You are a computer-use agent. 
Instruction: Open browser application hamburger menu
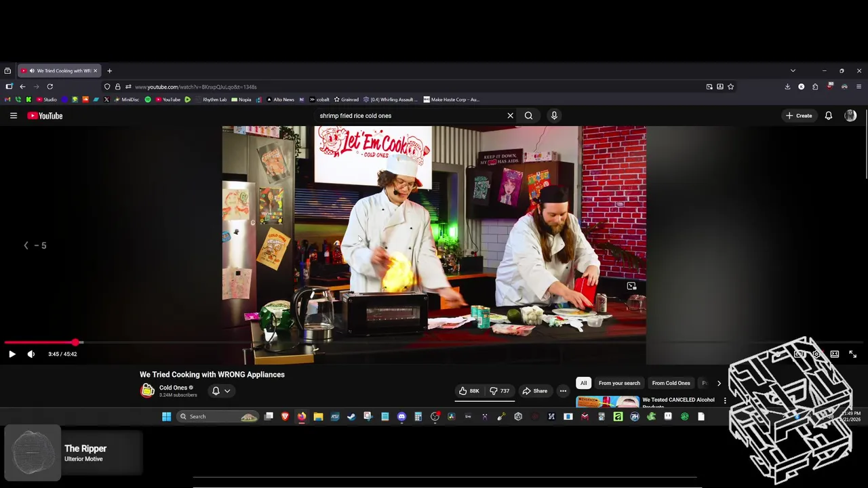[x=859, y=87]
